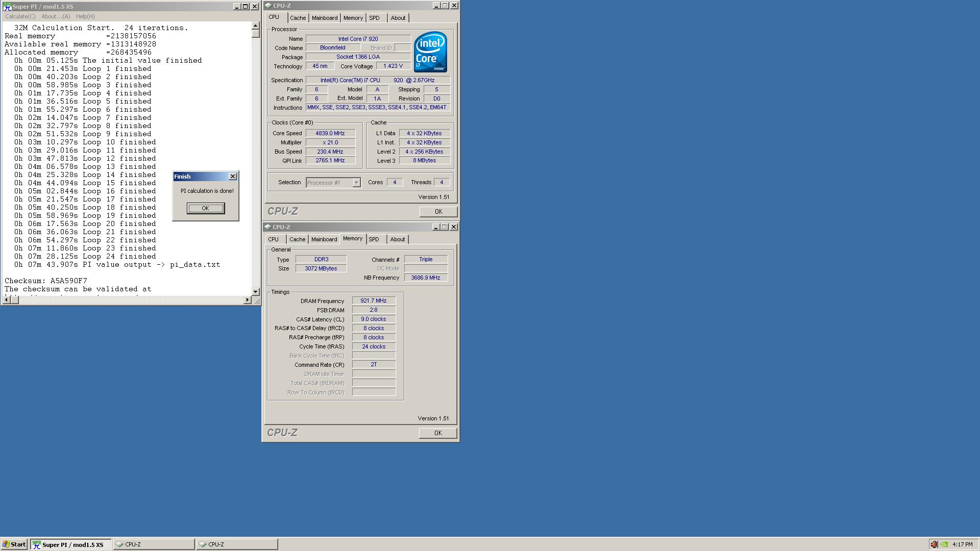
Task: Click the Loop 24 finished line
Action: tap(85, 257)
